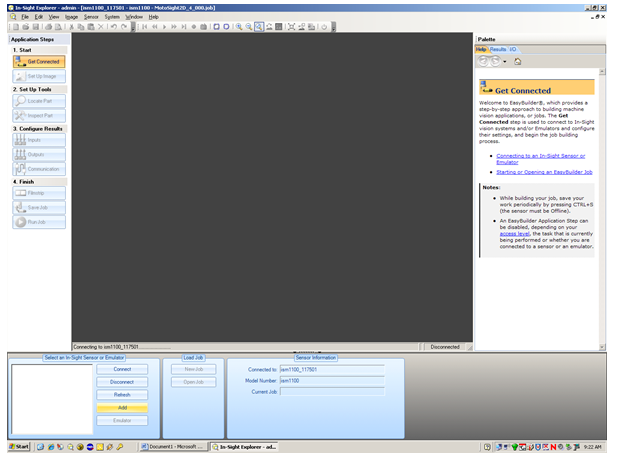Click the Windows Start button
The height and width of the screenshot is (457, 619).
(x=17, y=447)
